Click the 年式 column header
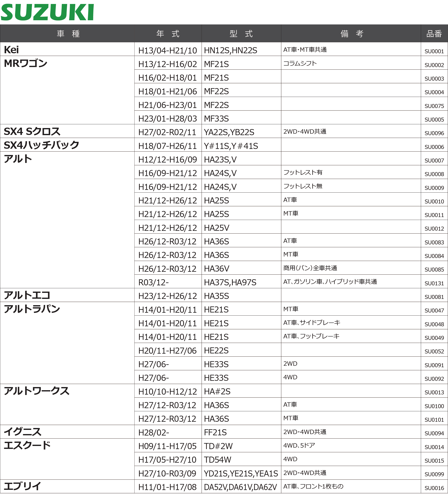 (168, 34)
